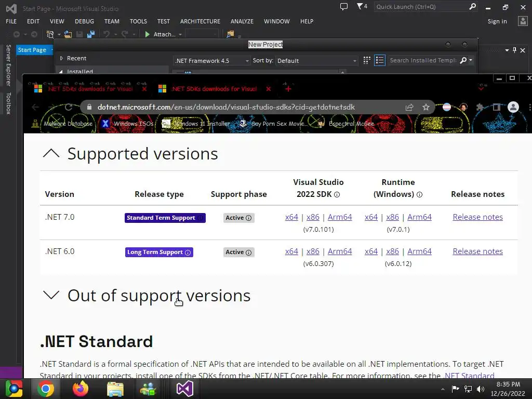Open Chrome extensions puzzle icon
This screenshot has width=532, height=399.
(480, 107)
